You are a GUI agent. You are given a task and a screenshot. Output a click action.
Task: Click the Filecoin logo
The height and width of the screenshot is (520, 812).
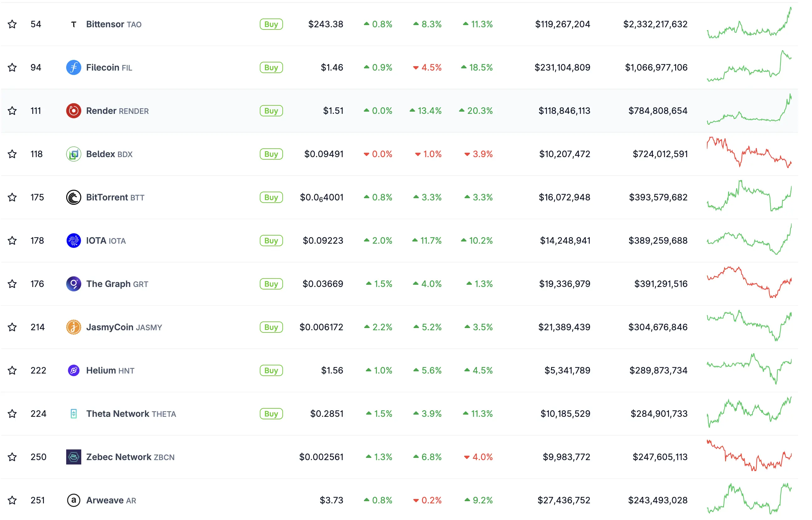tap(73, 67)
